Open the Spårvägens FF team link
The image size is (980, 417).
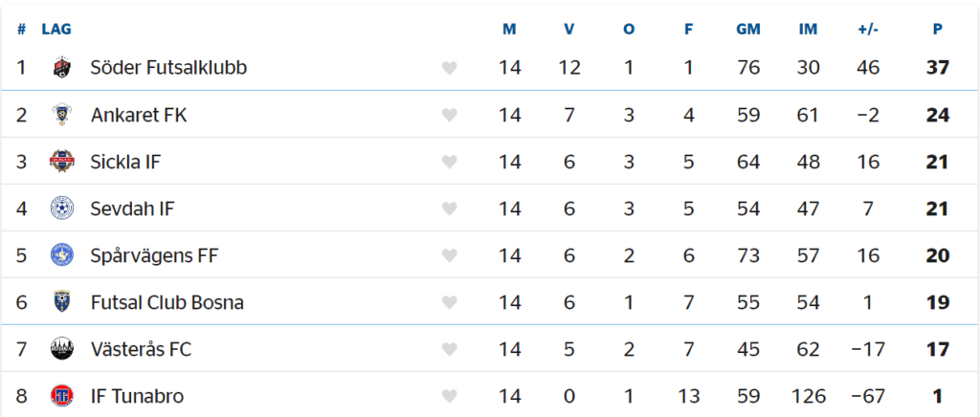click(x=154, y=256)
